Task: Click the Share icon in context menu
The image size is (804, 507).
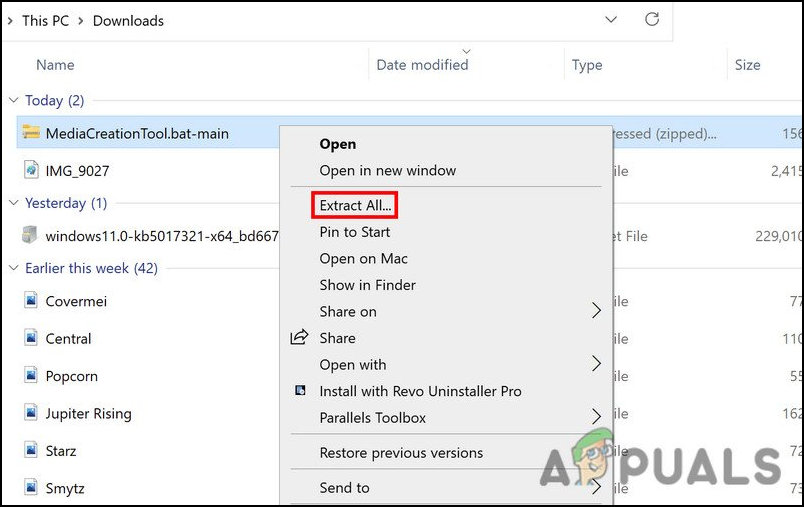Action: tap(299, 338)
